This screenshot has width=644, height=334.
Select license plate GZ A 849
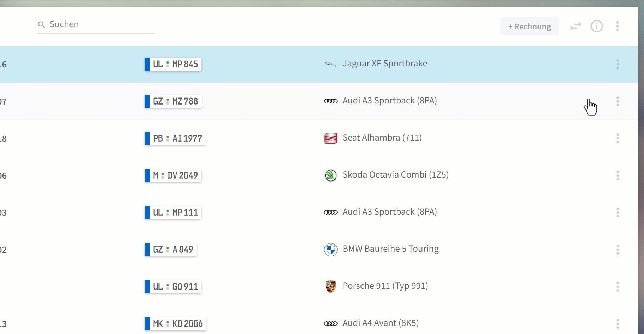[171, 250]
